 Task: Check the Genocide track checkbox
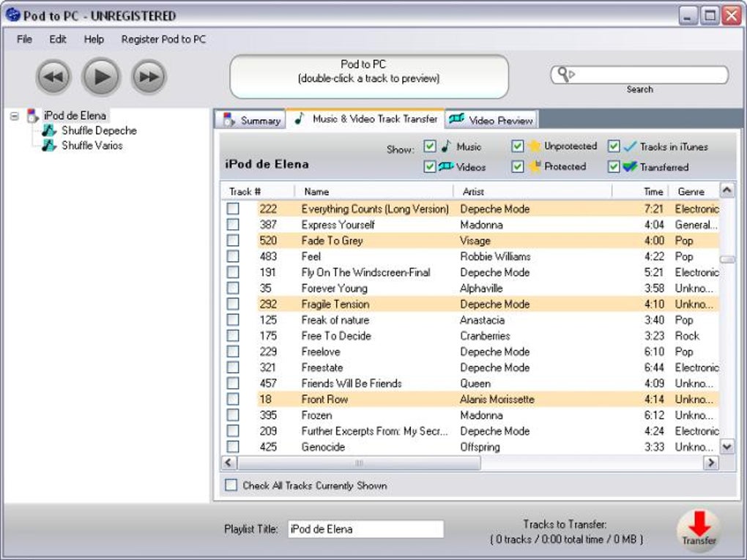pos(233,447)
